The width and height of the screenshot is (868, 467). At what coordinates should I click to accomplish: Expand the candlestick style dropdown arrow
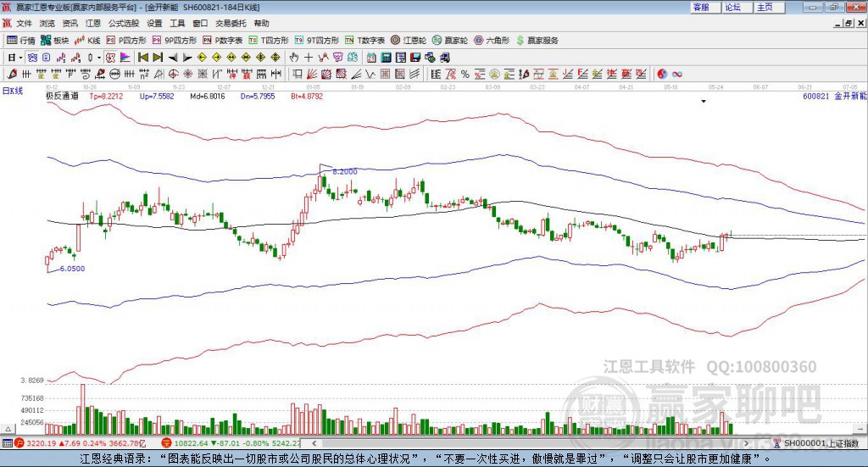(99, 58)
